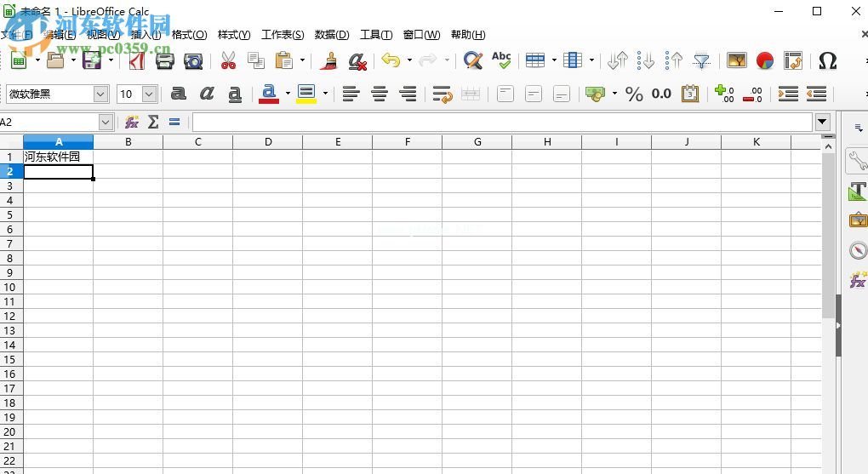Run spelling check
The width and height of the screenshot is (868, 474).
501,60
